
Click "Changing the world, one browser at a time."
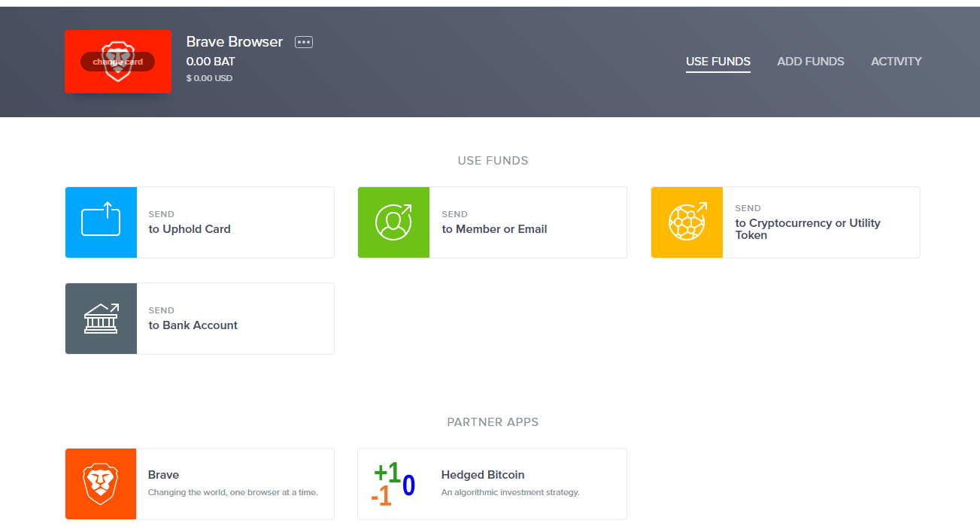pyautogui.click(x=233, y=493)
